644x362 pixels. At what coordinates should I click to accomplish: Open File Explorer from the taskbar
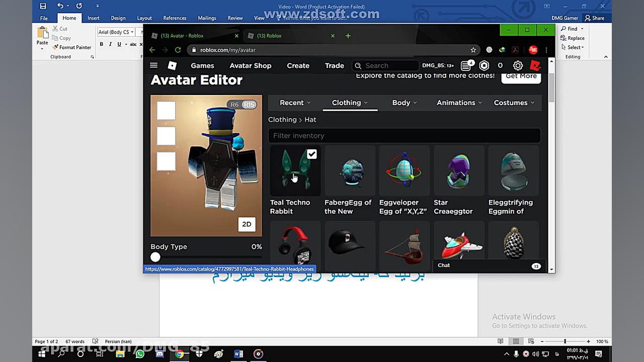tap(120, 354)
